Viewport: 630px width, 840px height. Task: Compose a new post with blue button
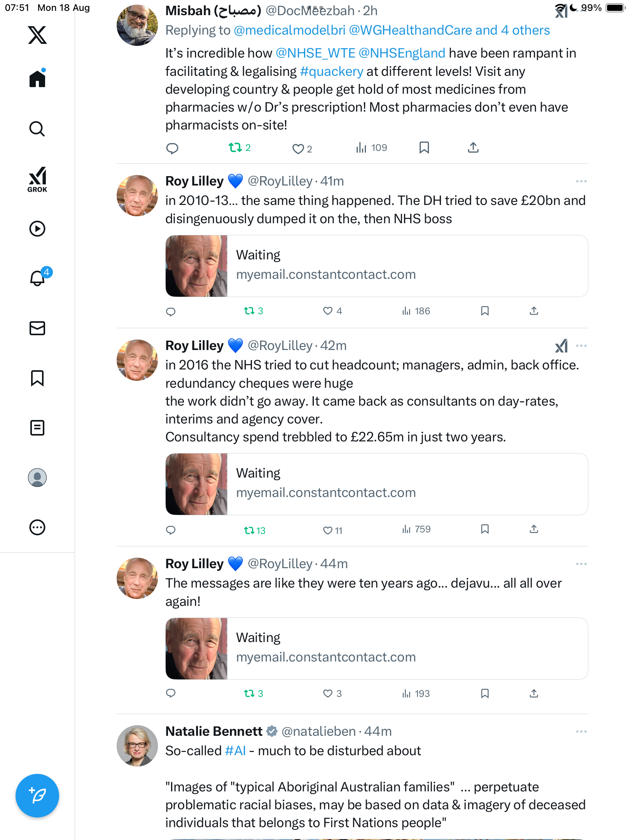[37, 796]
